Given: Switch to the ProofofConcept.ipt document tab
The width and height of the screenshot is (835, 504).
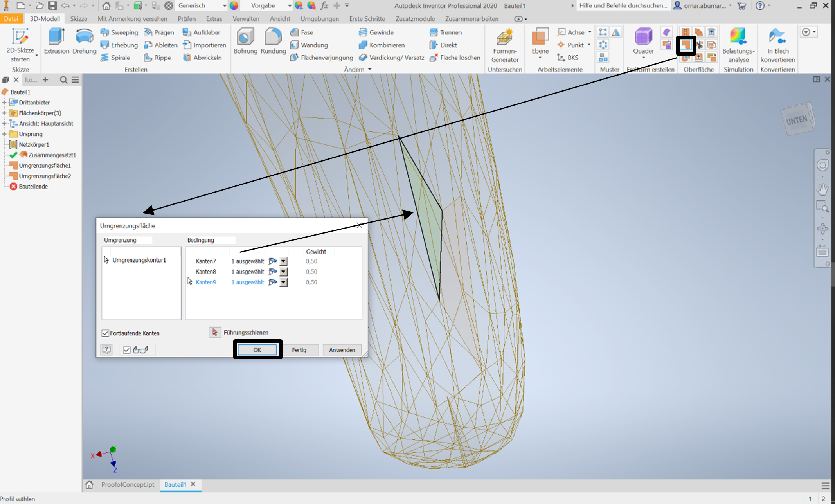Looking at the screenshot, I should (127, 484).
